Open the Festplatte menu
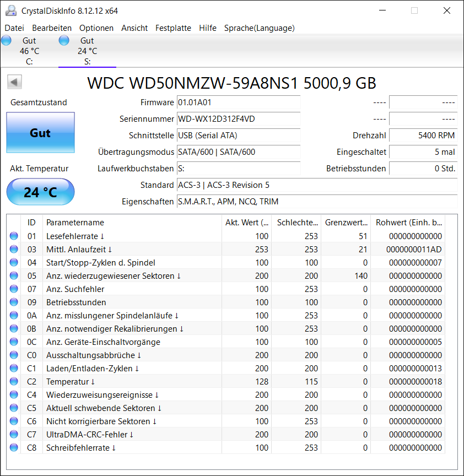The height and width of the screenshot is (476, 464). pos(173,28)
